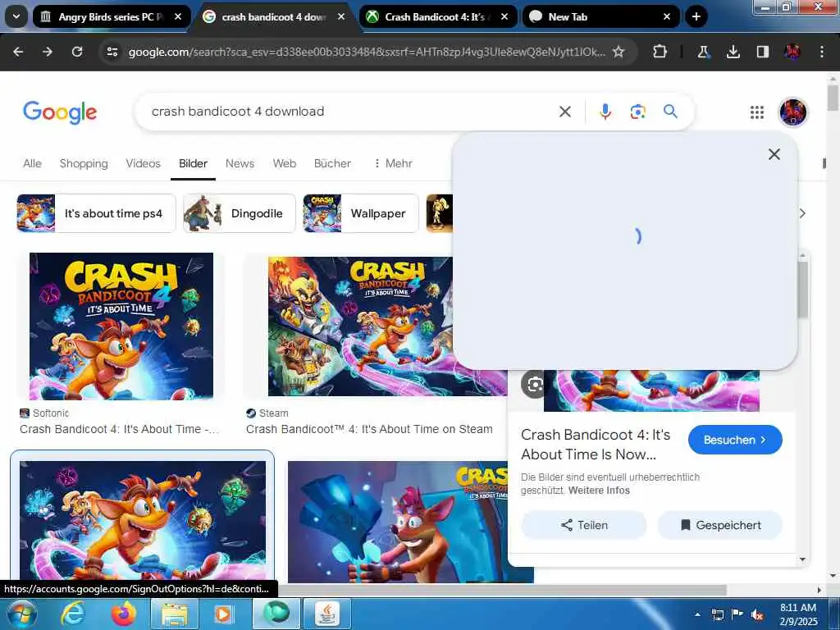This screenshot has height=630, width=840.
Task: Launch Firefox from taskbar
Action: coord(124,614)
